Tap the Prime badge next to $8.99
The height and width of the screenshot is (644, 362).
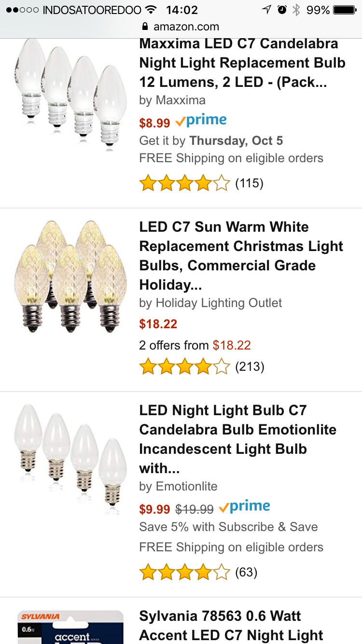coord(201,121)
